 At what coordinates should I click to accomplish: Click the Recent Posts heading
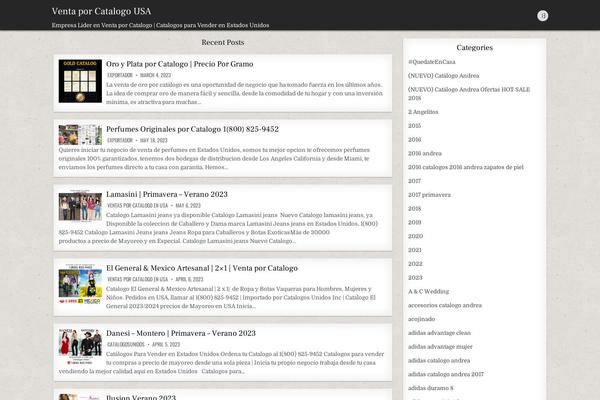223,42
